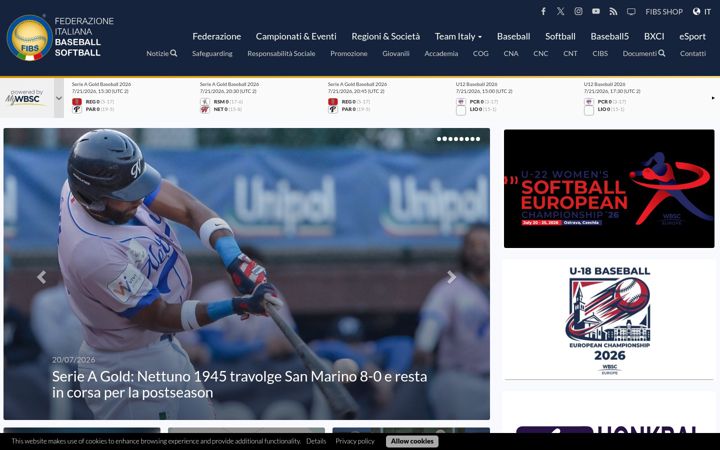Open the U-22 Women's Softball European banner

point(609,189)
